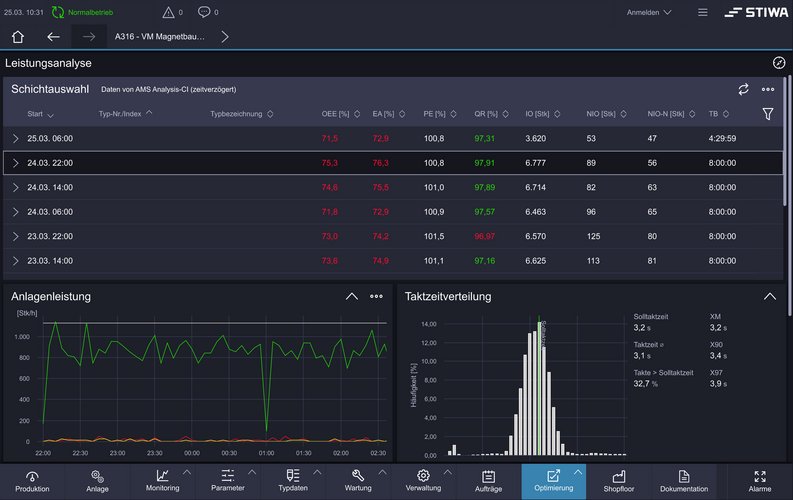This screenshot has width=793, height=500.
Task: Expand the 23.03. 22:00 shift row
Action: point(16,236)
